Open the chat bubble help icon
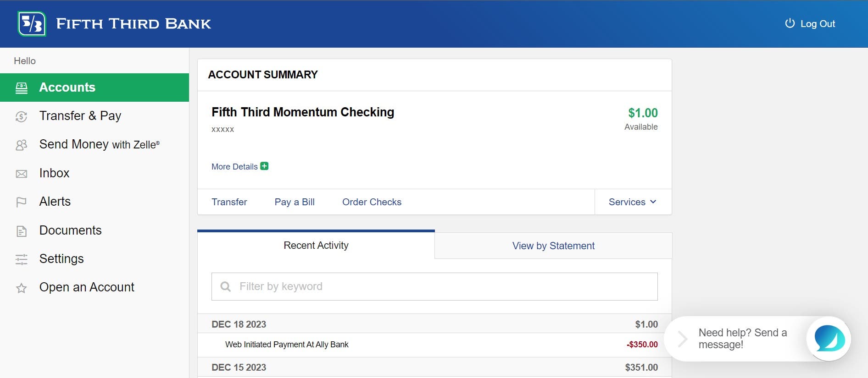This screenshot has width=868, height=378. pyautogui.click(x=829, y=339)
